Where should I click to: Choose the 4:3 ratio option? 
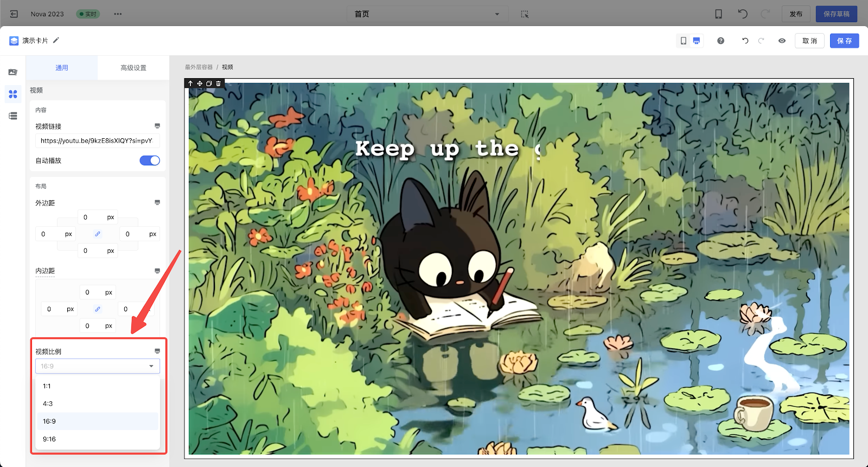point(98,404)
